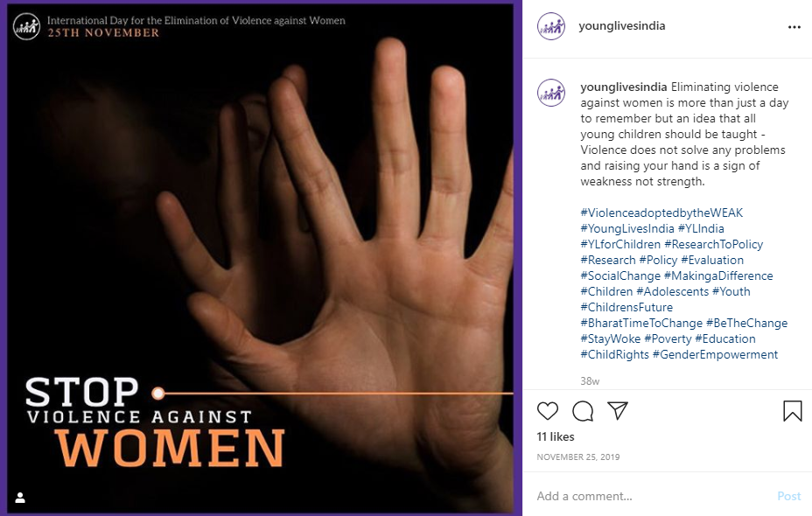This screenshot has width=812, height=516.
Task: Open the November 25, 2019 timestamp
Action: point(577,457)
